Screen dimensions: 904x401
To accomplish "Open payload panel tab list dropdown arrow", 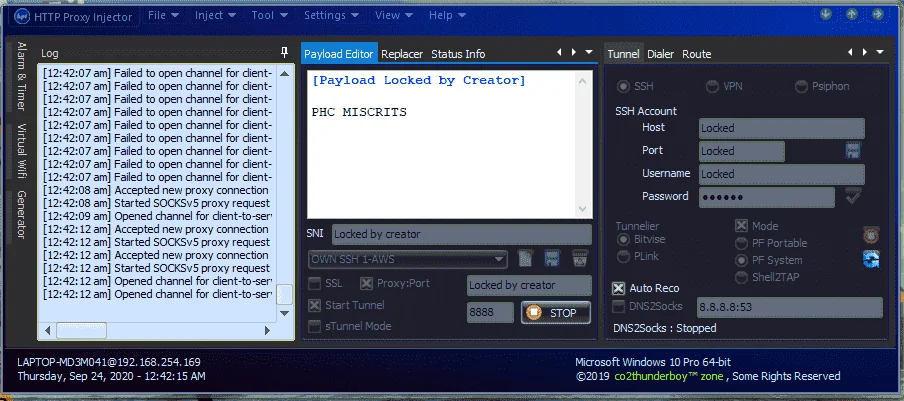I will (x=589, y=52).
